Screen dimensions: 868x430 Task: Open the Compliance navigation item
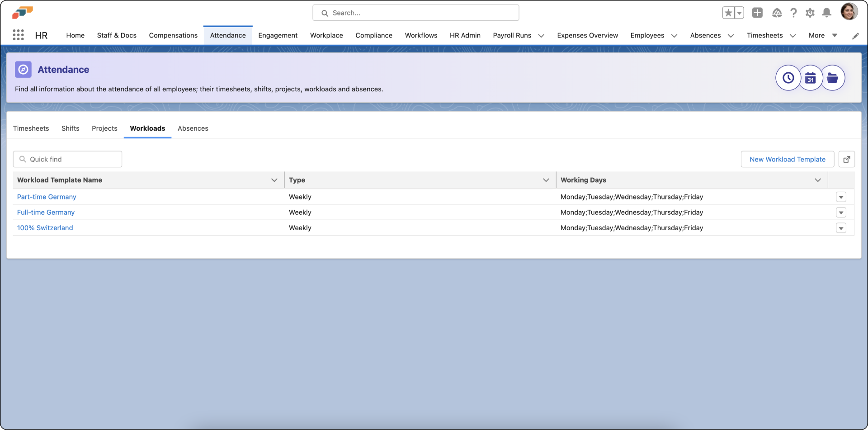point(374,35)
